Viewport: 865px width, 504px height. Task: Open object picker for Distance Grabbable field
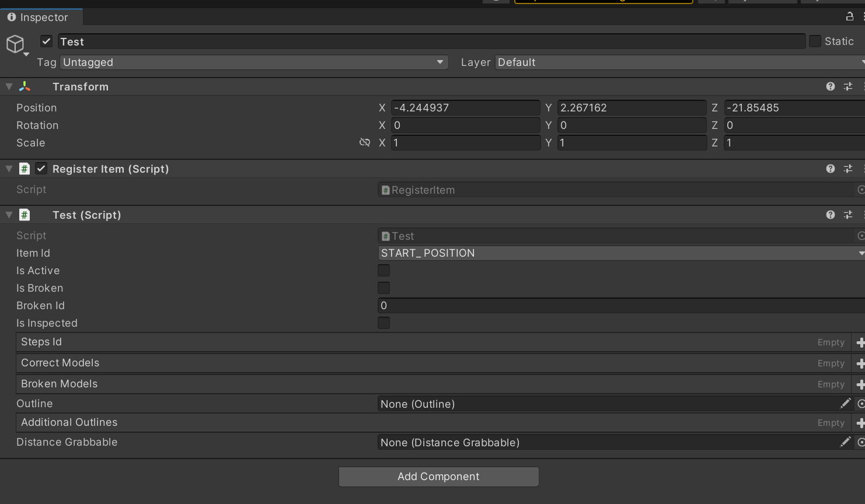860,442
